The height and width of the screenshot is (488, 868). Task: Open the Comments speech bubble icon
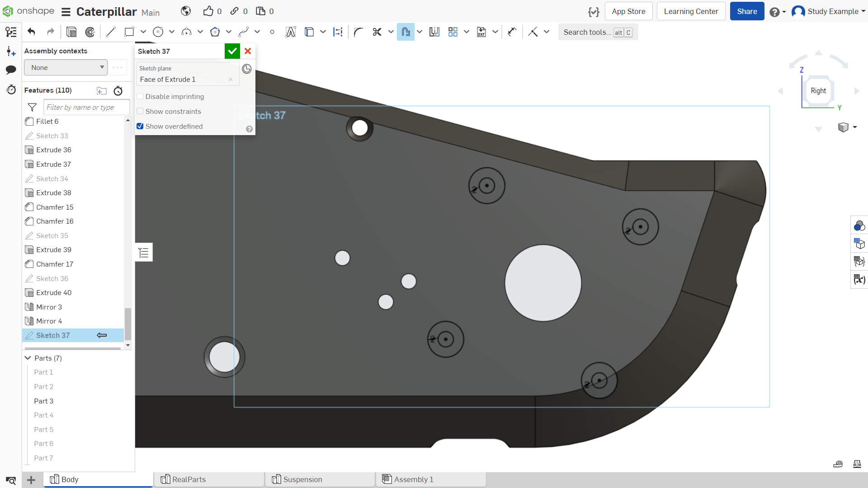[x=11, y=70]
